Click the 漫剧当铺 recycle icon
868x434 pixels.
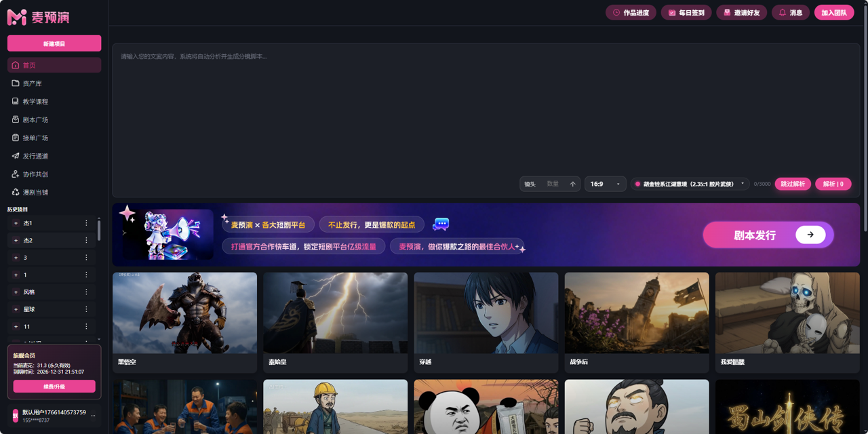pyautogui.click(x=16, y=193)
